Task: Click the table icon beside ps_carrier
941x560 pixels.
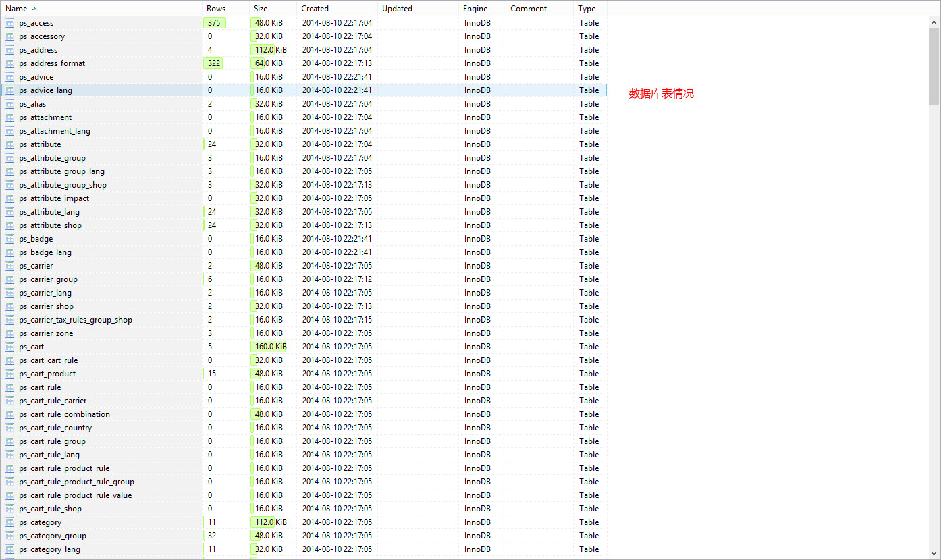Action: 9,266
